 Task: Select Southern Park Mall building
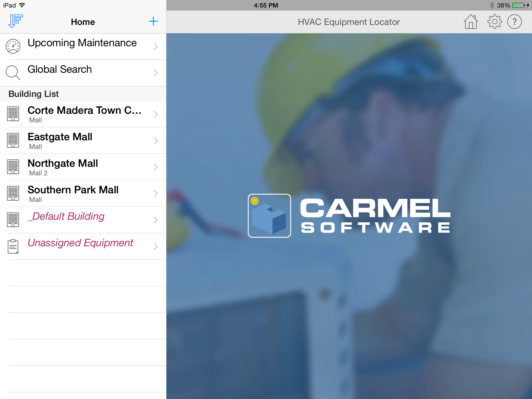83,194
